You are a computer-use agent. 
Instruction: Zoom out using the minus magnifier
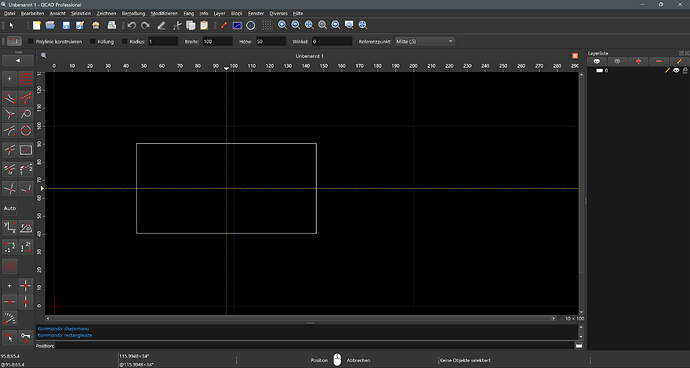pos(296,25)
